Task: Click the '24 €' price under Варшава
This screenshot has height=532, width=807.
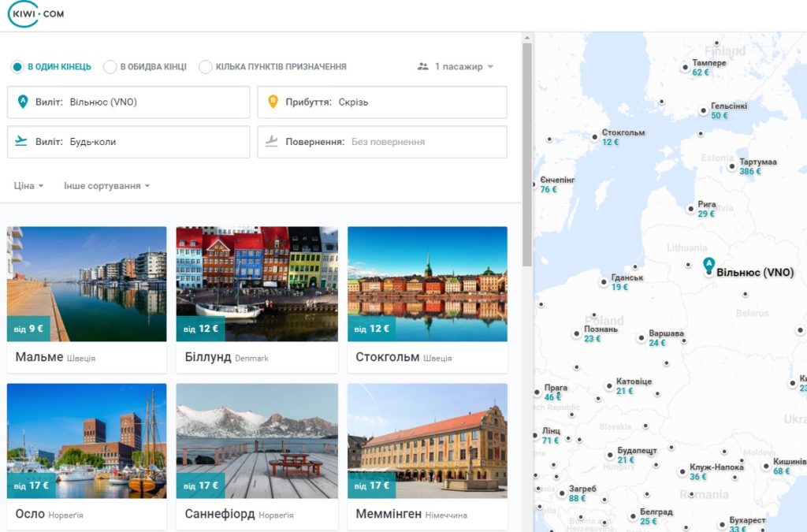Action: [657, 343]
